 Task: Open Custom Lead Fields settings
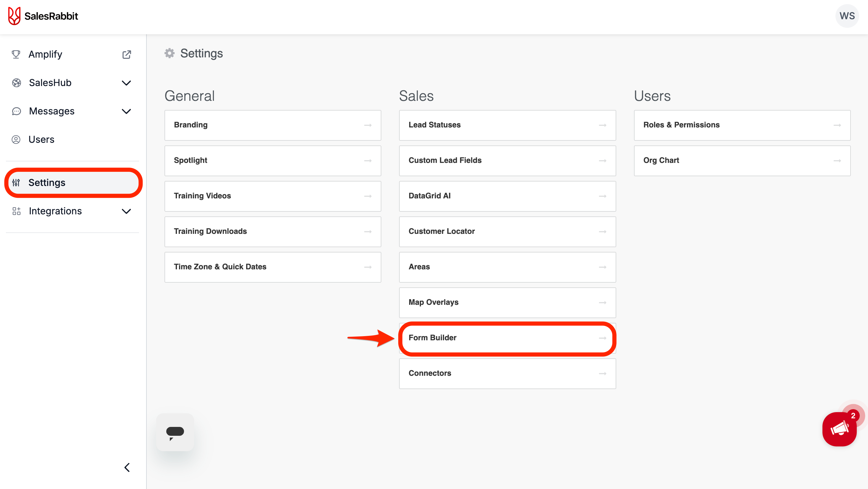click(507, 161)
